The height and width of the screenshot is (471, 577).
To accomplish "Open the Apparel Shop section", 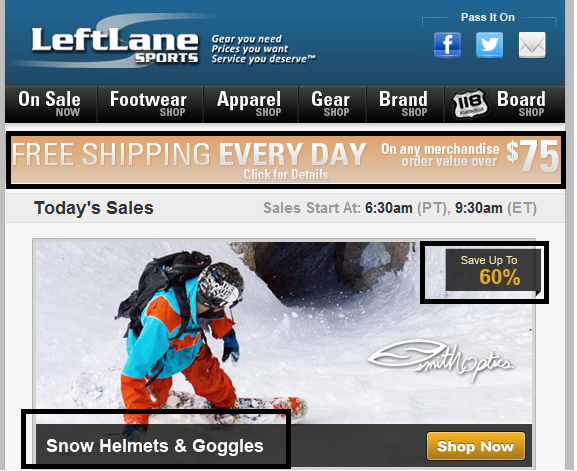I will point(249,104).
